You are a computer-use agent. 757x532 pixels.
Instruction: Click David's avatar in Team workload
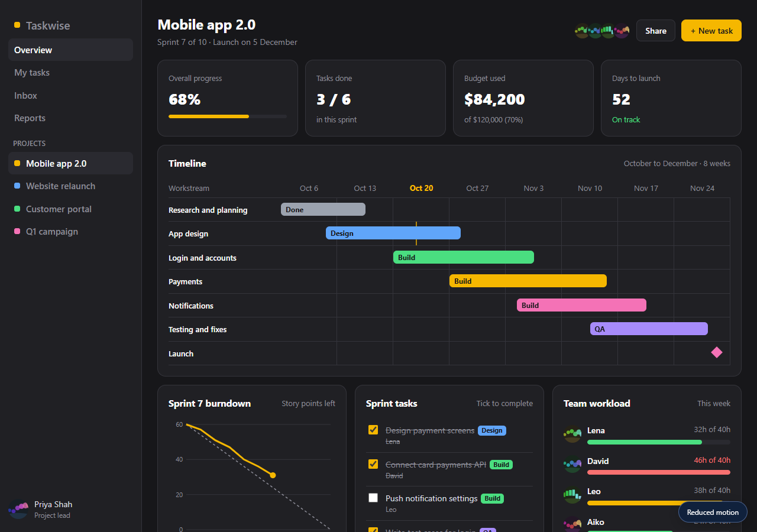(572, 465)
